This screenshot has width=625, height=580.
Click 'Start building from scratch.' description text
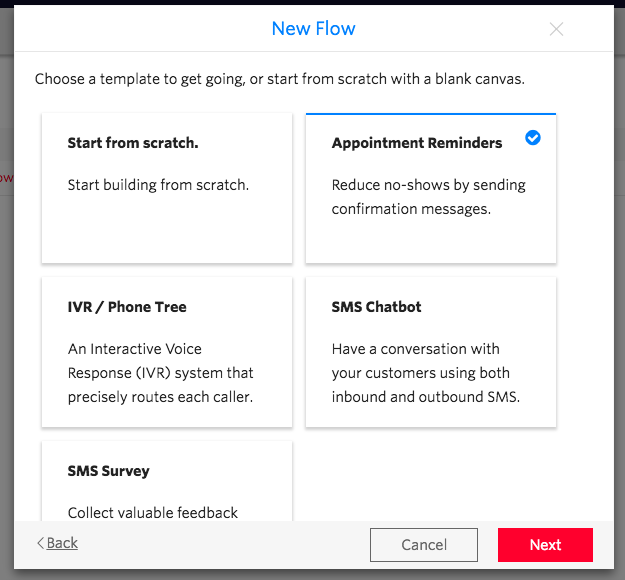pos(158,185)
